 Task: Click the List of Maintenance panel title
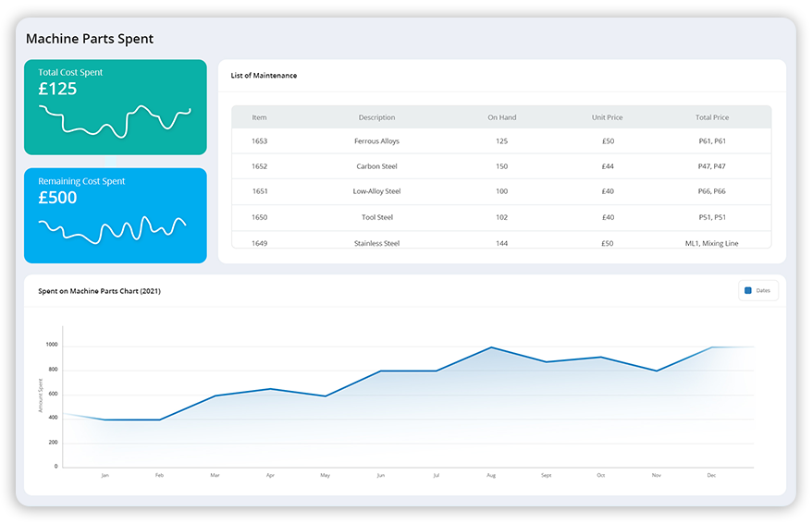pyautogui.click(x=264, y=76)
